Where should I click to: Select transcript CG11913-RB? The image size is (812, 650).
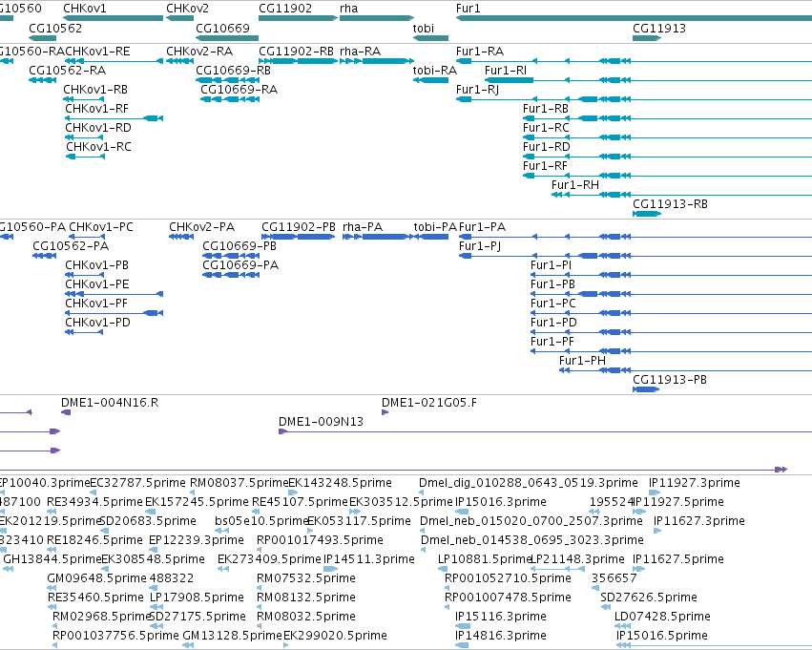click(x=670, y=204)
